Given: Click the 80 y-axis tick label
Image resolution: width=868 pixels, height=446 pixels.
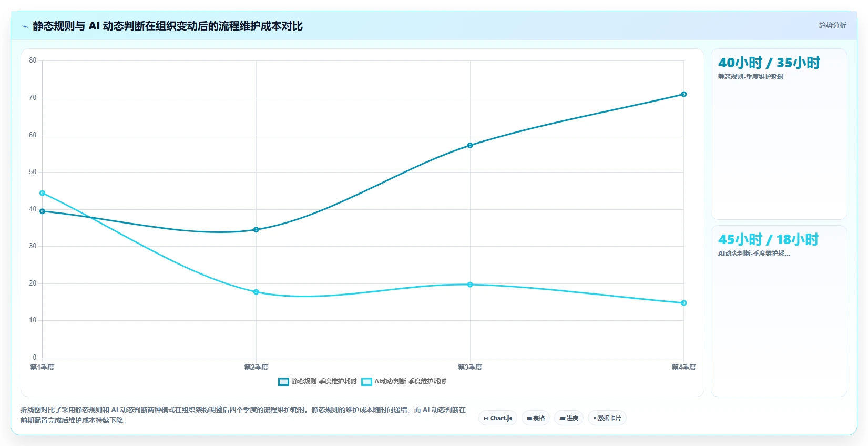Looking at the screenshot, I should click(33, 60).
